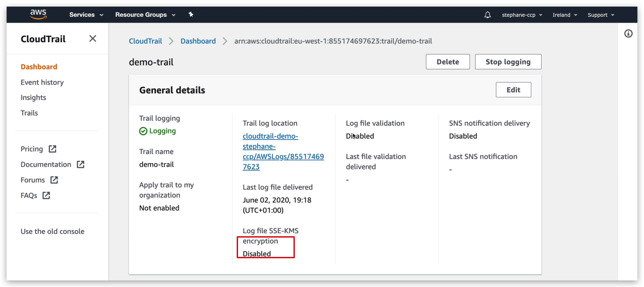Expand the Resource Groups dropdown
The width and height of the screenshot is (644, 287).
tap(145, 15)
